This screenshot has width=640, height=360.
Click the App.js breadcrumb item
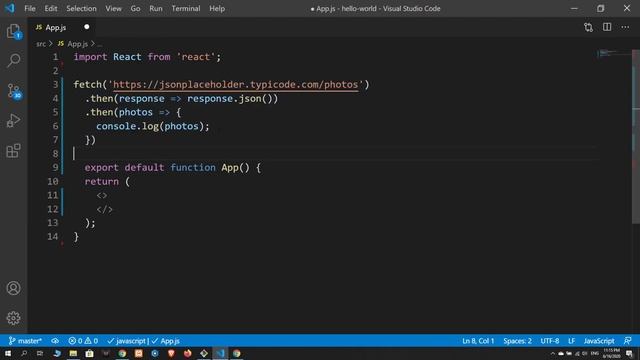tap(73, 44)
